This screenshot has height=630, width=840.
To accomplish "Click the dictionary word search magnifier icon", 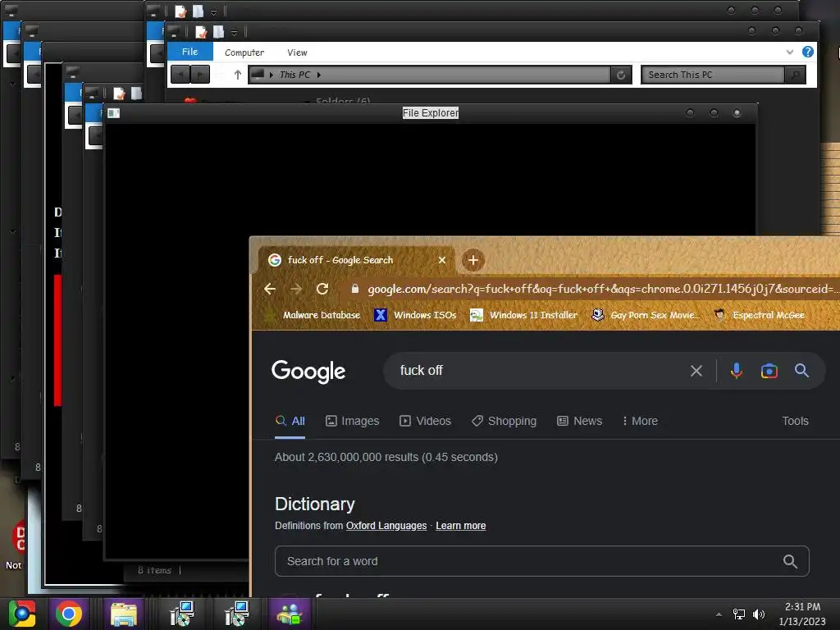I will coord(790,561).
